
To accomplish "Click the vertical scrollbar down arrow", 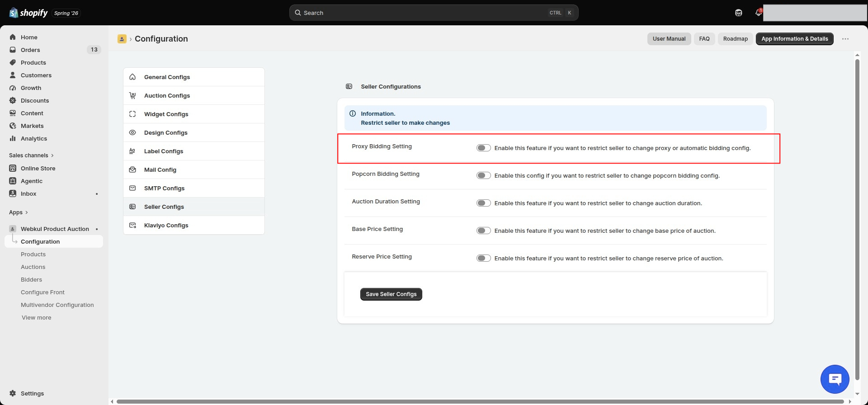I will tap(857, 394).
